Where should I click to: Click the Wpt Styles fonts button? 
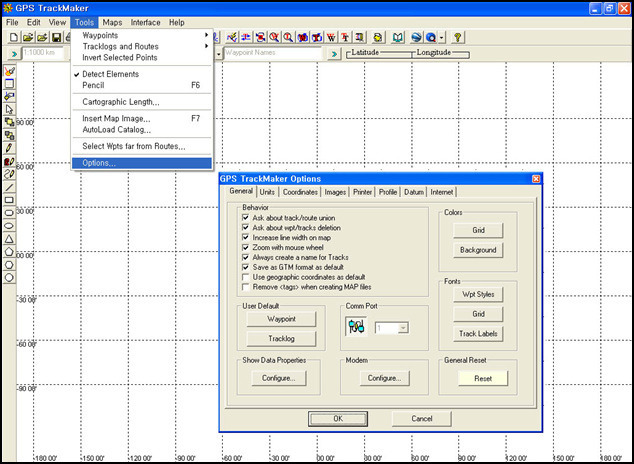click(x=478, y=294)
